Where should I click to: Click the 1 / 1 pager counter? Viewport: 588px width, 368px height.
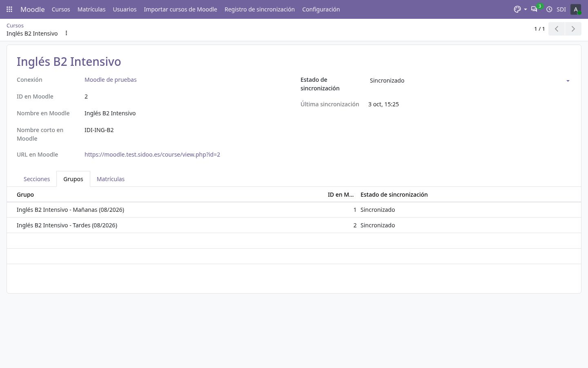(x=539, y=29)
